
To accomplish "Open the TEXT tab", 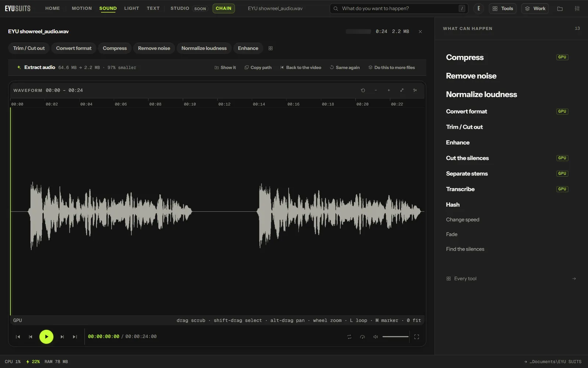I will click(x=153, y=8).
